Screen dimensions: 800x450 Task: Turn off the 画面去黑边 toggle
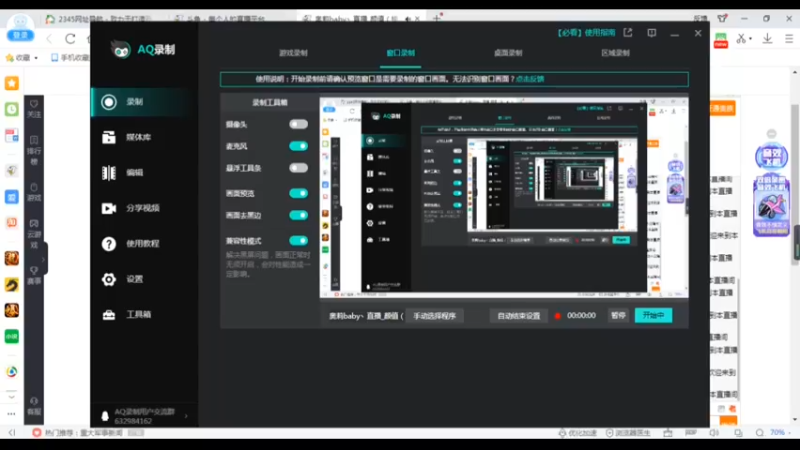298,215
